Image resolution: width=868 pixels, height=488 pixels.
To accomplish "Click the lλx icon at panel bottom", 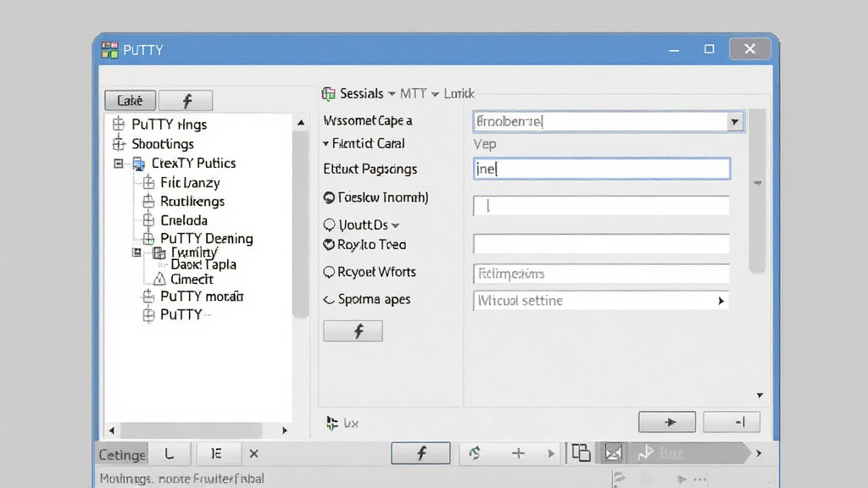I will 332,424.
